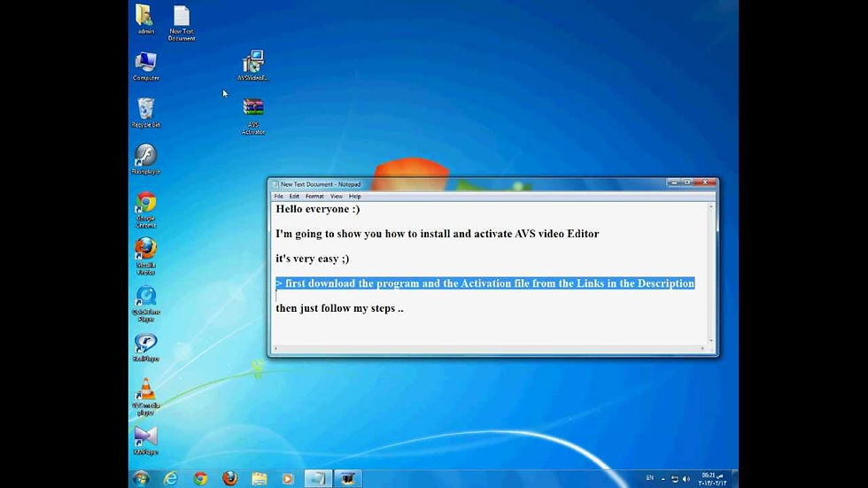Click Notepad horizontal scrollbar right arrow
The height and width of the screenshot is (488, 868).
(x=703, y=349)
